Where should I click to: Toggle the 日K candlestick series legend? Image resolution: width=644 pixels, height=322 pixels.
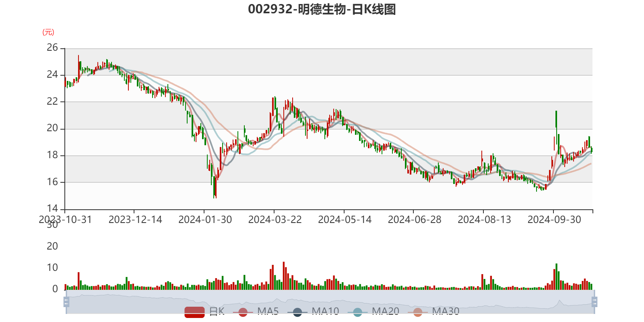click(x=204, y=312)
